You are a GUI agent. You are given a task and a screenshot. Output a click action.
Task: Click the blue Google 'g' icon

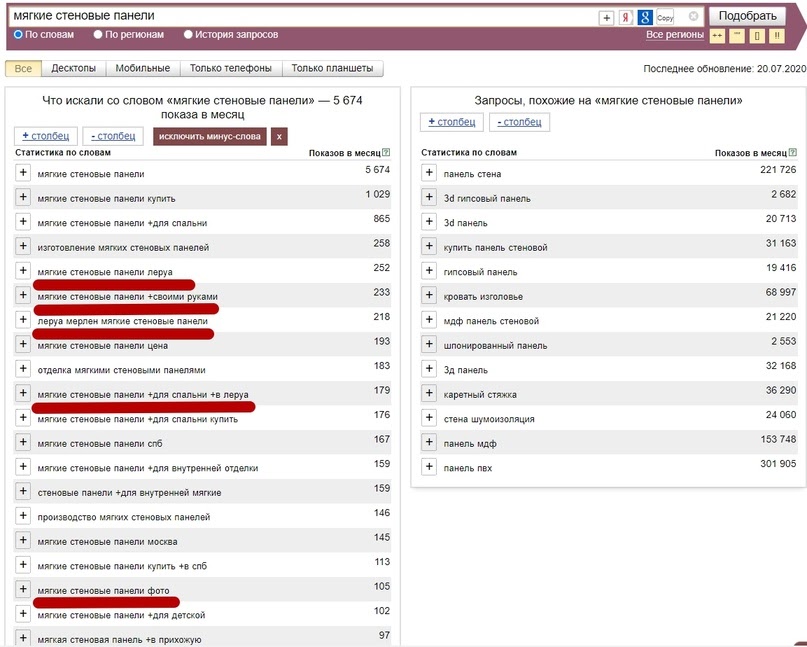[x=645, y=18]
